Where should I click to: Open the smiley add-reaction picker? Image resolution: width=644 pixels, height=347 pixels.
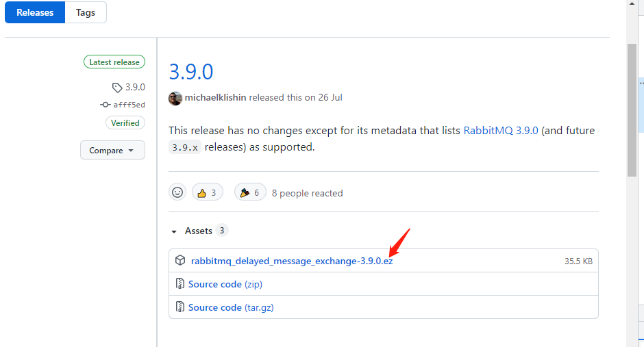(x=177, y=192)
